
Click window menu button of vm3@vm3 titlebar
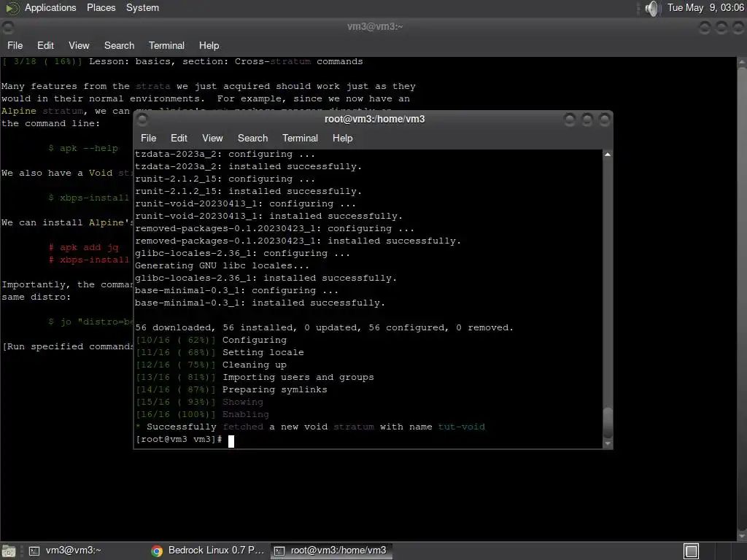tap(7, 27)
